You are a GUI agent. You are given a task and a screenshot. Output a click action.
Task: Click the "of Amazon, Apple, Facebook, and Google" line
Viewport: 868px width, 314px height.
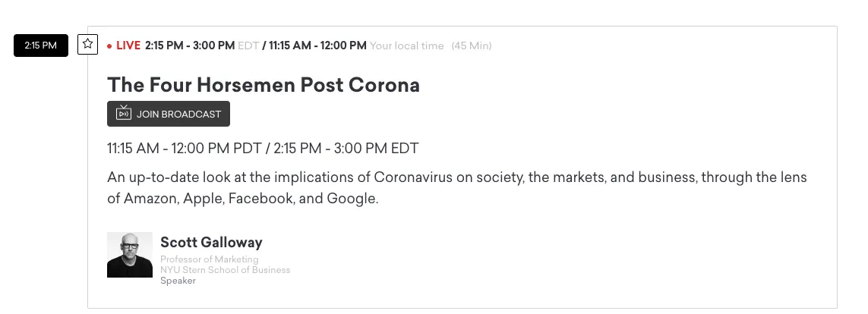tap(242, 199)
